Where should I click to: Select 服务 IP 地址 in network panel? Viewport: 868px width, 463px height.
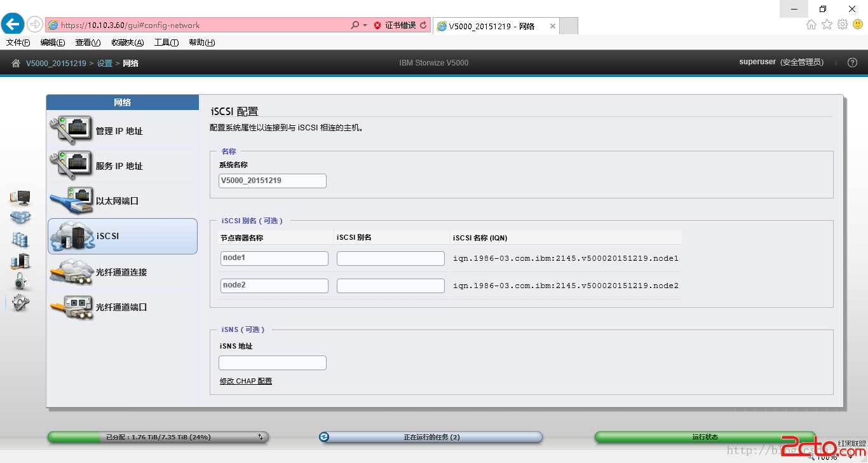[123, 166]
